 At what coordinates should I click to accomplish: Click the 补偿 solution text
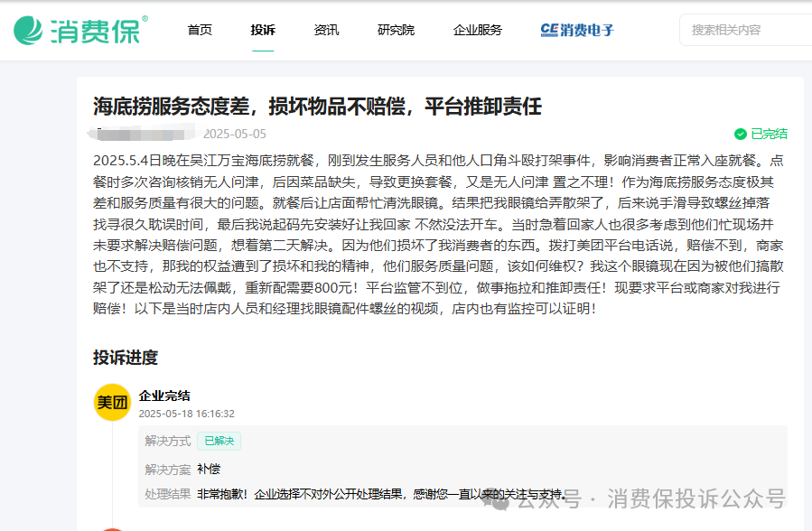(x=209, y=469)
